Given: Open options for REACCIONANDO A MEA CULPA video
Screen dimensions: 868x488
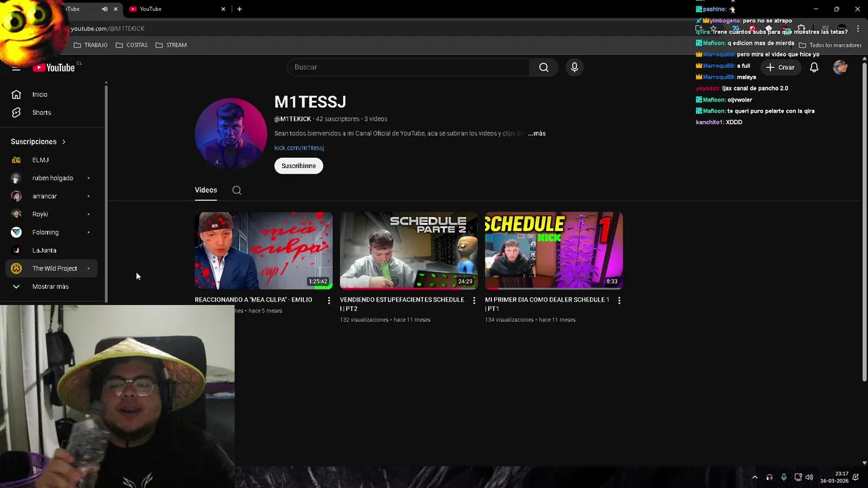Looking at the screenshot, I should (329, 300).
